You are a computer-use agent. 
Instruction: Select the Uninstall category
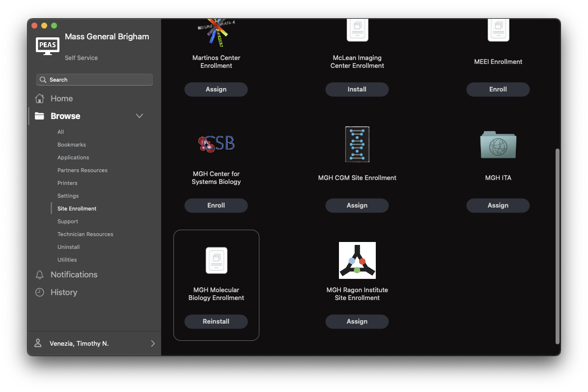pos(69,247)
